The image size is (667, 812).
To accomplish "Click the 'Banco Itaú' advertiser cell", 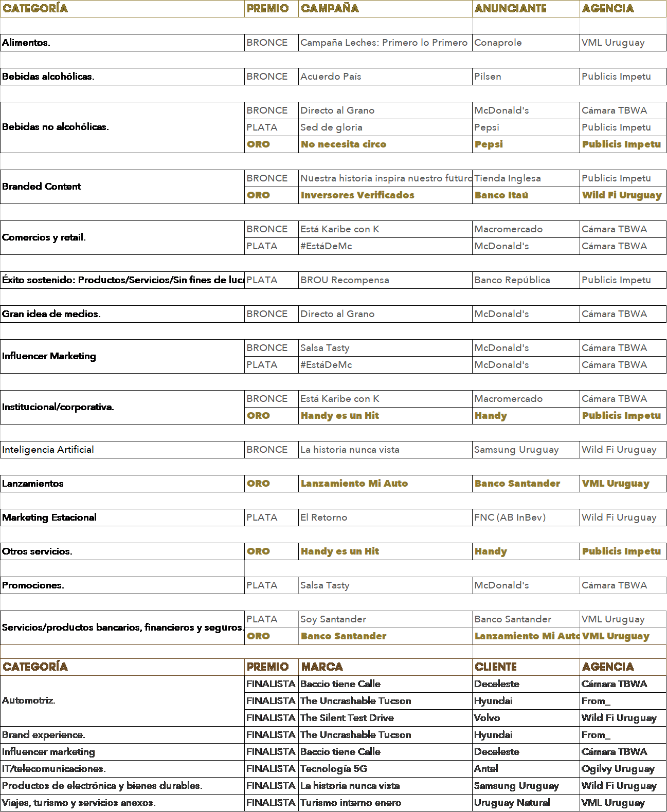I will click(526, 195).
